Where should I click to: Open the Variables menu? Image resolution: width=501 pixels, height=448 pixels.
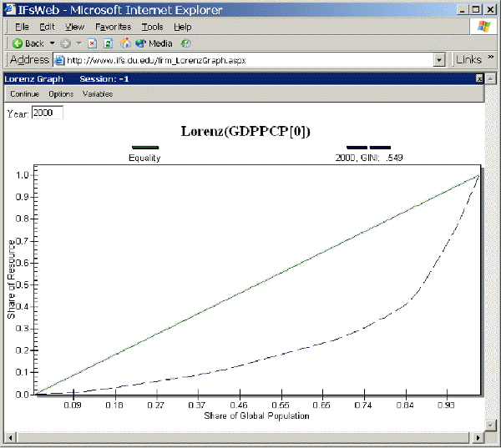[98, 94]
